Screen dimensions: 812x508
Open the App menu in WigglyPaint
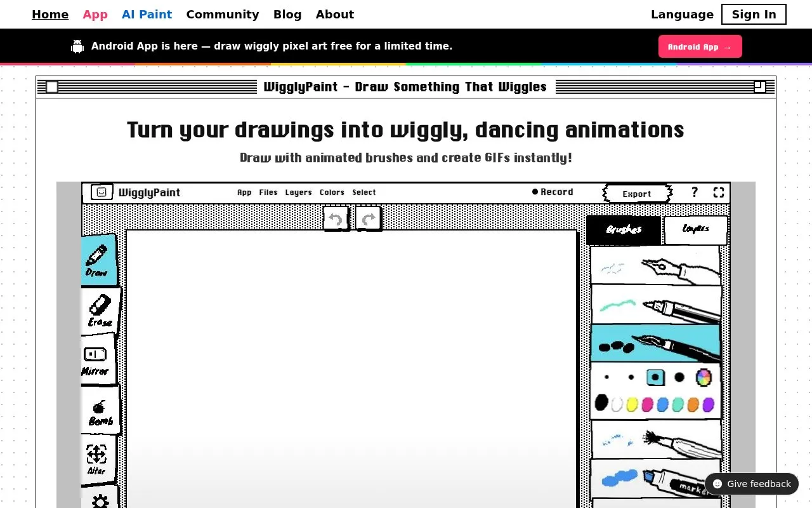click(x=244, y=192)
